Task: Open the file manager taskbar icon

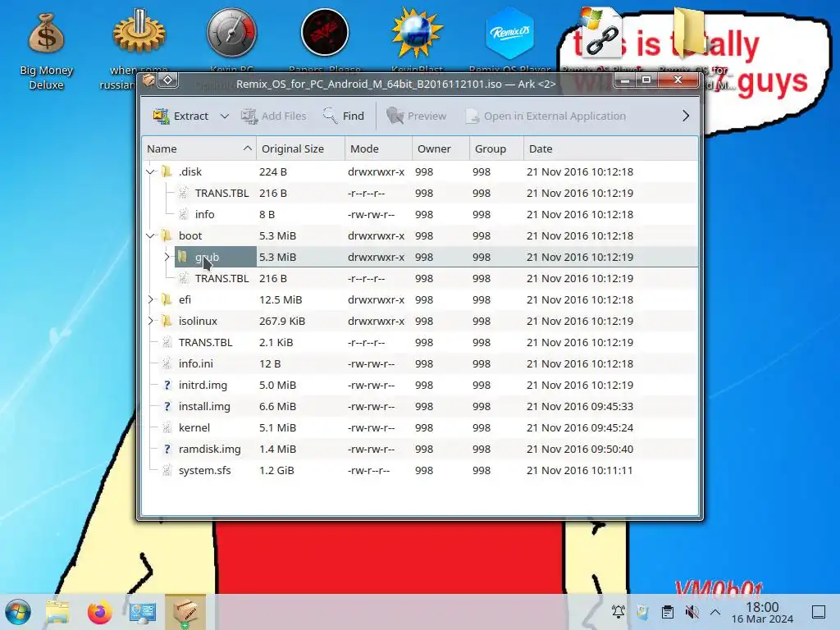Action: coord(57,612)
